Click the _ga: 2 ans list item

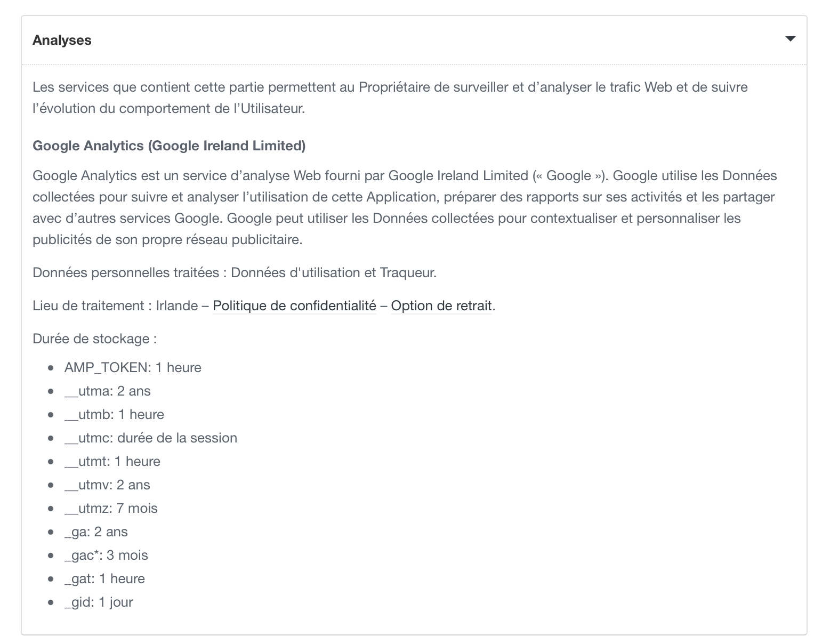(96, 532)
